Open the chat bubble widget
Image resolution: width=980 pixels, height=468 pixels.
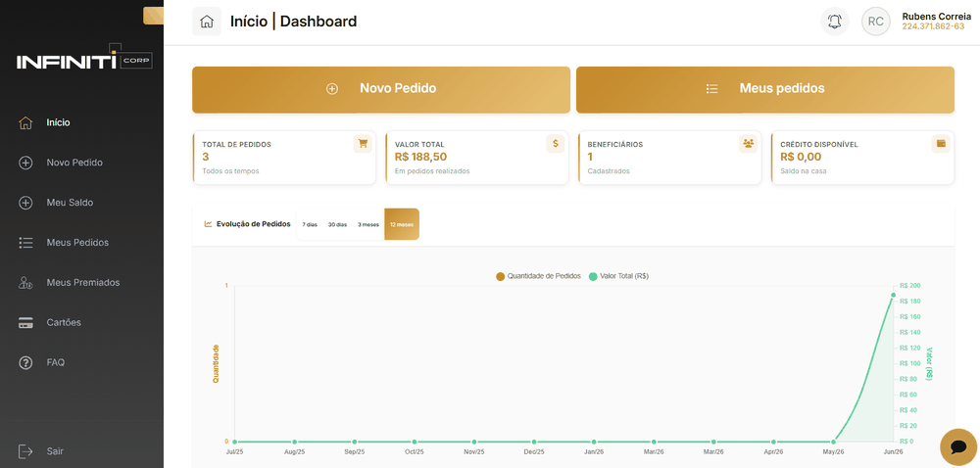click(958, 446)
